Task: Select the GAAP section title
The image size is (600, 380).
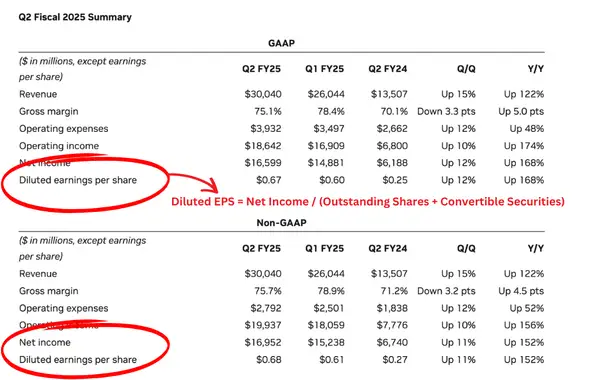Action: [281, 43]
